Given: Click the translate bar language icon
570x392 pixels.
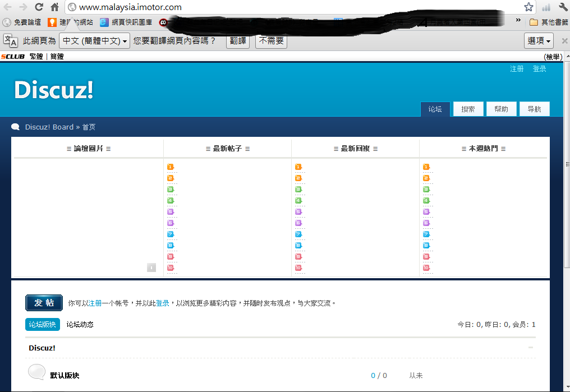Looking at the screenshot, I should [x=10, y=40].
